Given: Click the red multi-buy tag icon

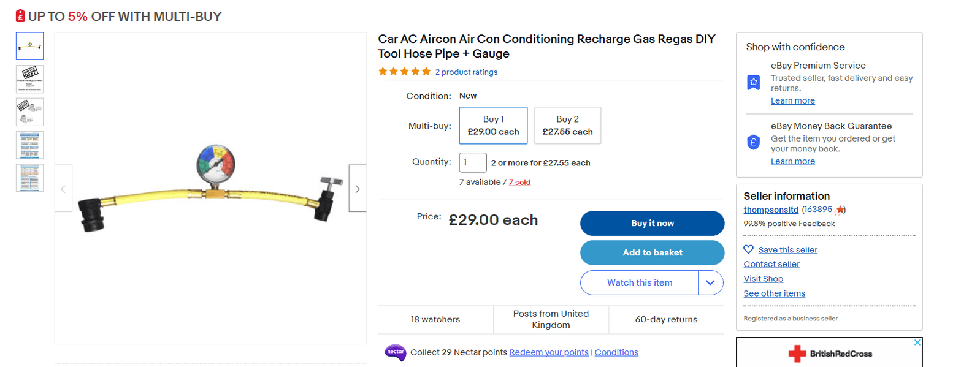Looking at the screenshot, I should point(20,16).
